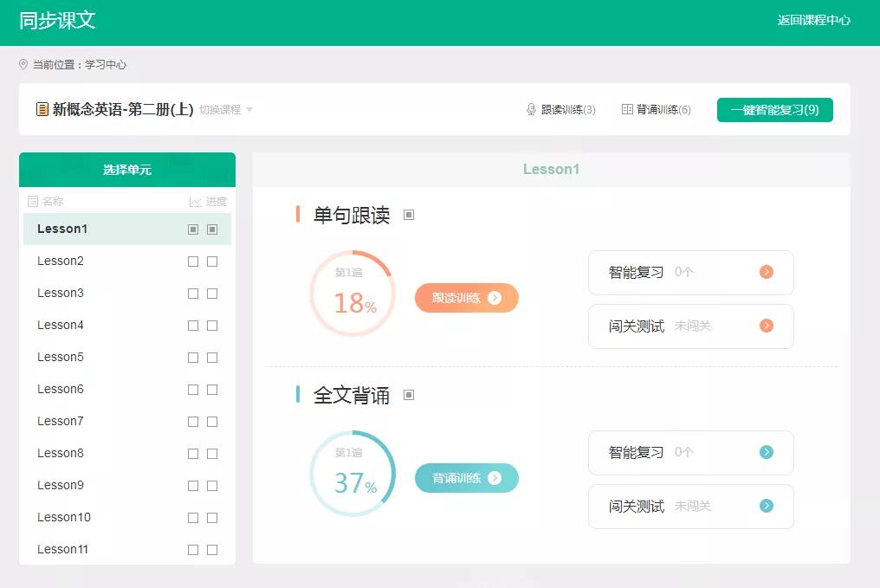Click the orange arrow on 单句跟读 智能复习 card
880x588 pixels.
click(766, 272)
